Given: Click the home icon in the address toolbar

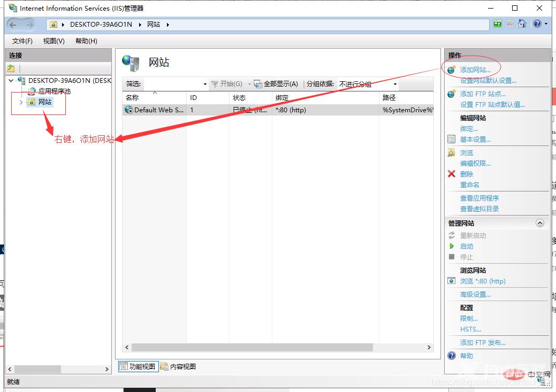Looking at the screenshot, I should coord(522,24).
